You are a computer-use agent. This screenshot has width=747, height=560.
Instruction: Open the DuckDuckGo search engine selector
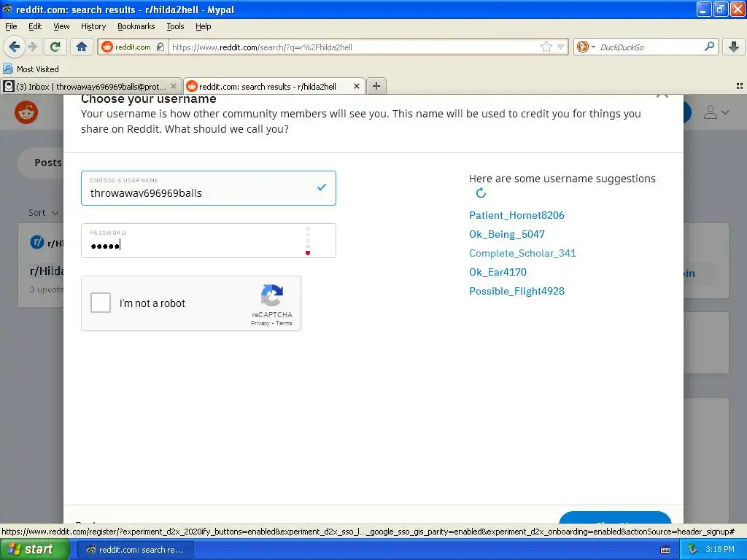point(586,47)
